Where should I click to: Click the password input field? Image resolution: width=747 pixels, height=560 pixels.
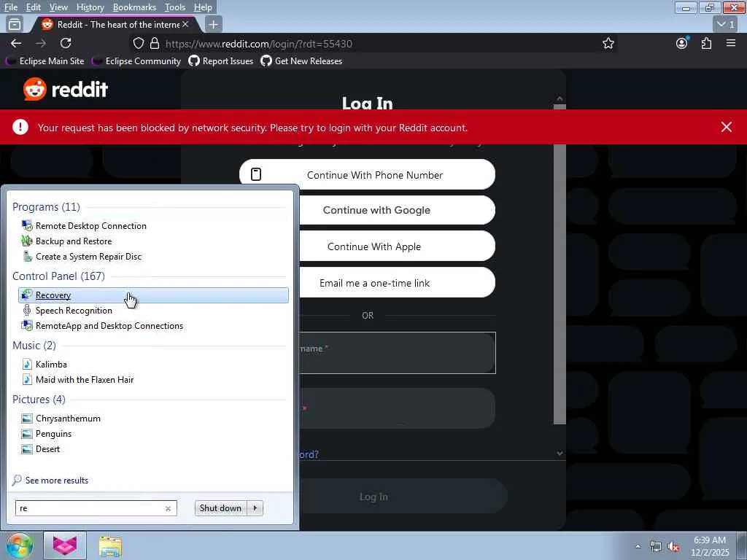tap(397, 408)
